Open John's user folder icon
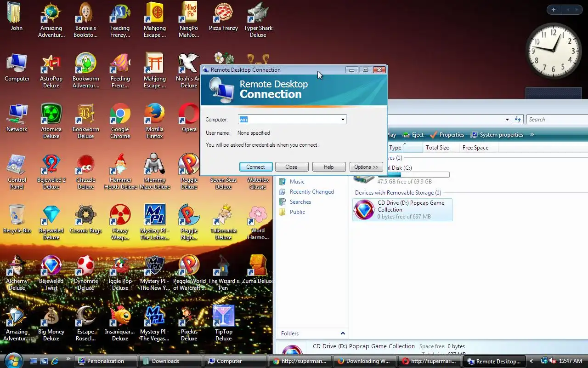The height and width of the screenshot is (368, 588). coord(17,17)
